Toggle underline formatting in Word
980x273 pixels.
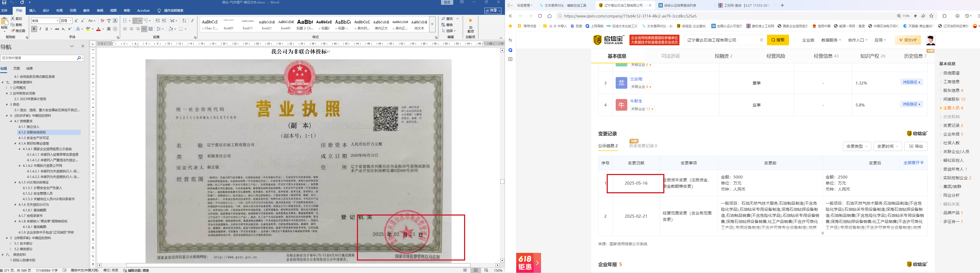click(x=47, y=29)
